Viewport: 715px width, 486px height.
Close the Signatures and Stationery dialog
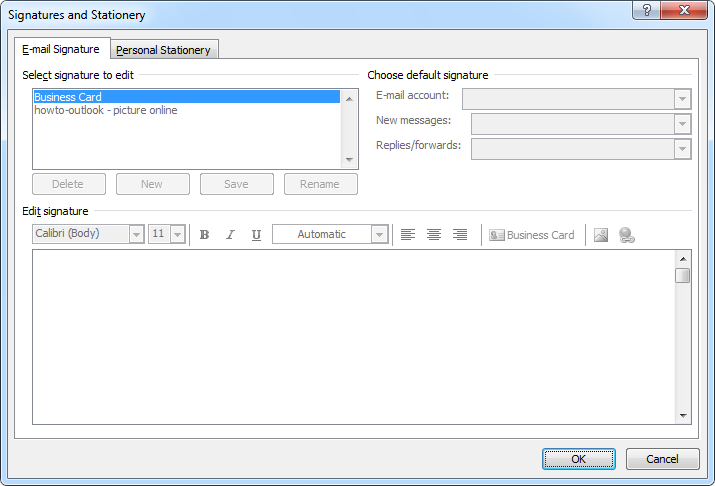coord(684,10)
